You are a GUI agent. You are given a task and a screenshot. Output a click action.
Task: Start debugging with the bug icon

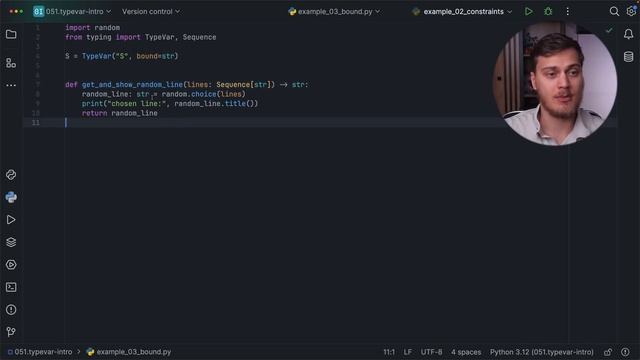548,11
